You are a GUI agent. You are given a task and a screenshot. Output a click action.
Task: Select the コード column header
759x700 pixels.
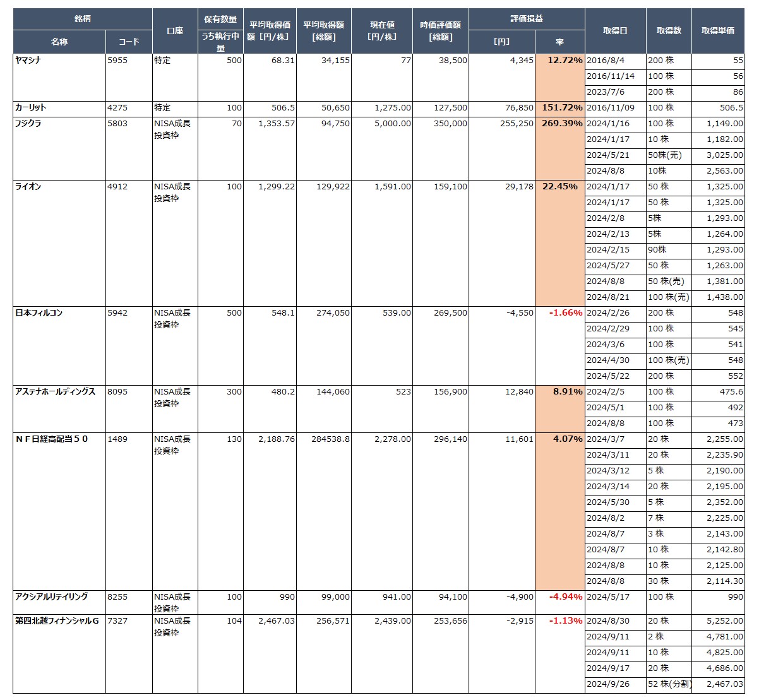[x=129, y=42]
